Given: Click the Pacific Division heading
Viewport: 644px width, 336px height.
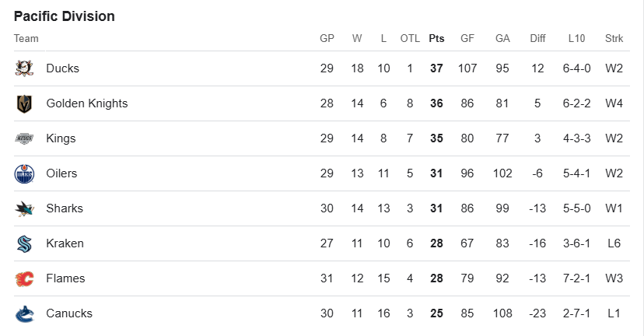Looking at the screenshot, I should tap(65, 16).
